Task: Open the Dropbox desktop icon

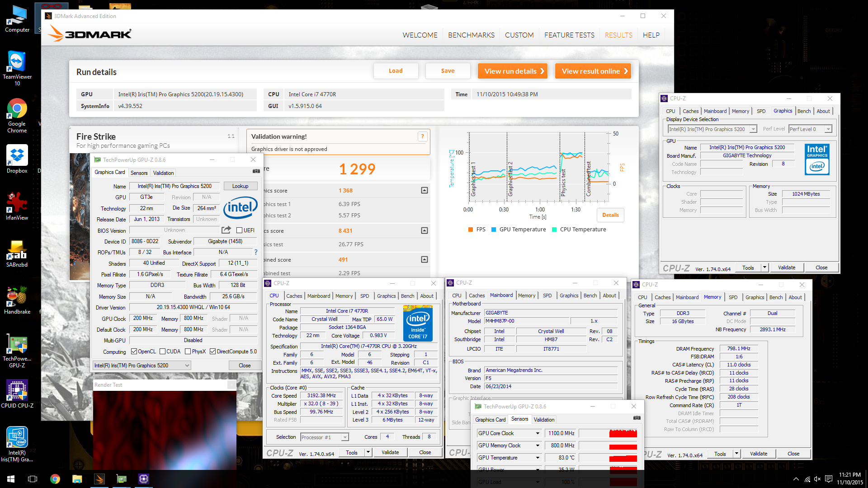Action: tap(17, 159)
